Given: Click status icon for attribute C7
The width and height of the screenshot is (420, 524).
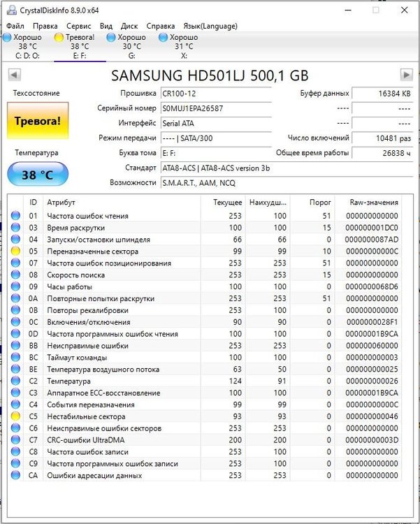Looking at the screenshot, I should click(x=15, y=439).
